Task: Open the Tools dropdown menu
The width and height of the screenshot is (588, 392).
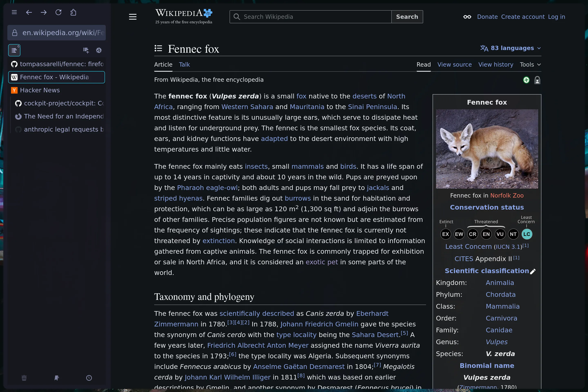Action: pyautogui.click(x=530, y=64)
